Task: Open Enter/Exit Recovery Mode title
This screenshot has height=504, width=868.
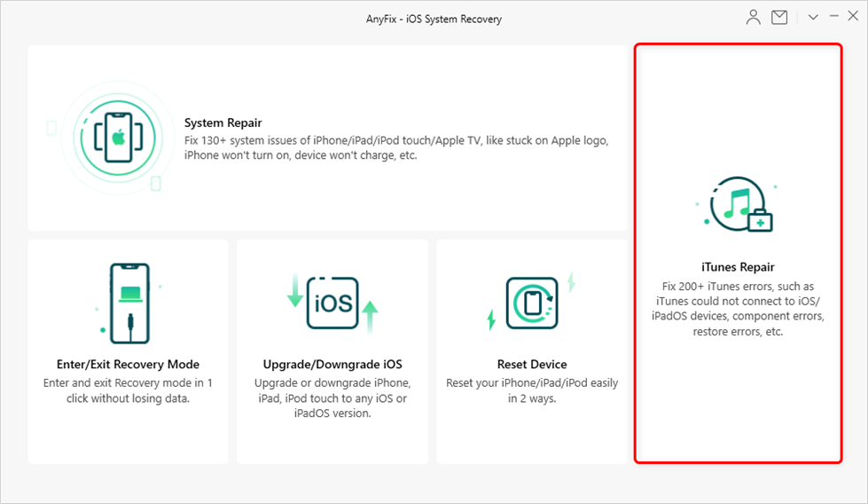Action: (x=128, y=364)
